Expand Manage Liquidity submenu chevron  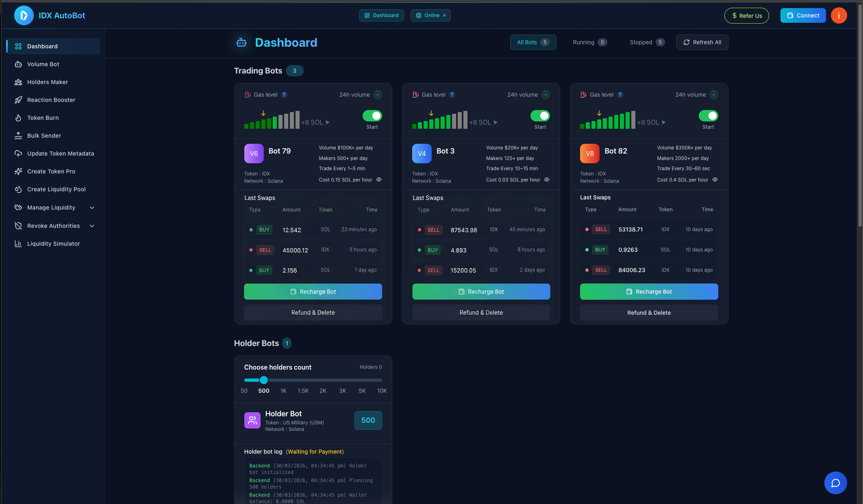[x=92, y=208]
